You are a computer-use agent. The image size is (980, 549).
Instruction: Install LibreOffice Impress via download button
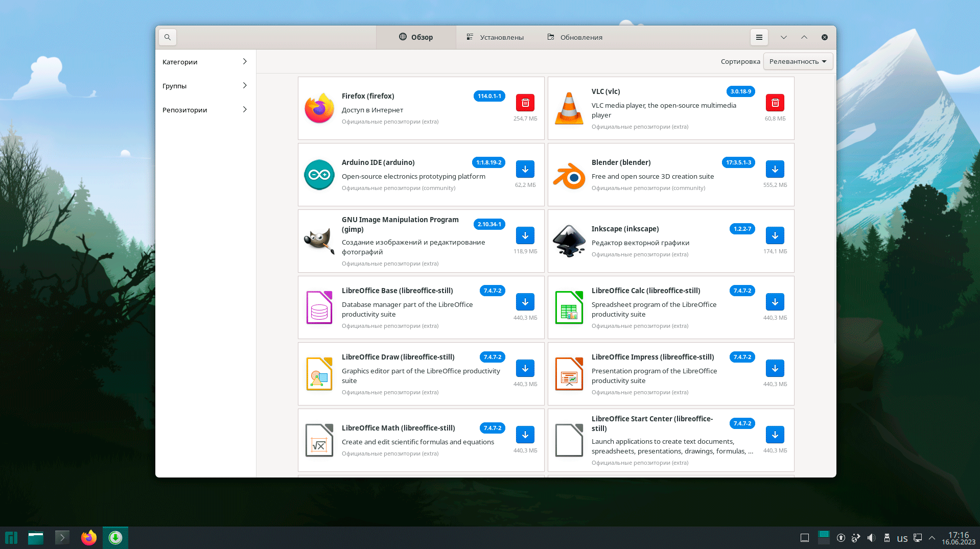775,368
